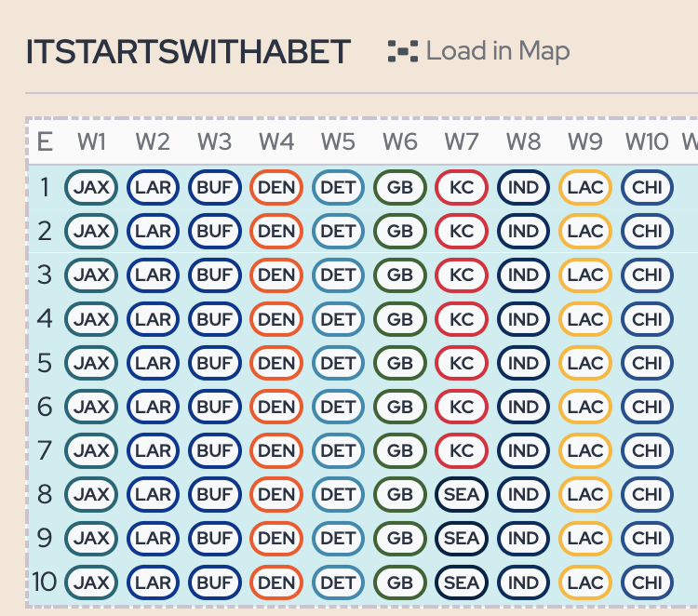
Task: Select the SEA pick in row 10
Action: coord(462,583)
